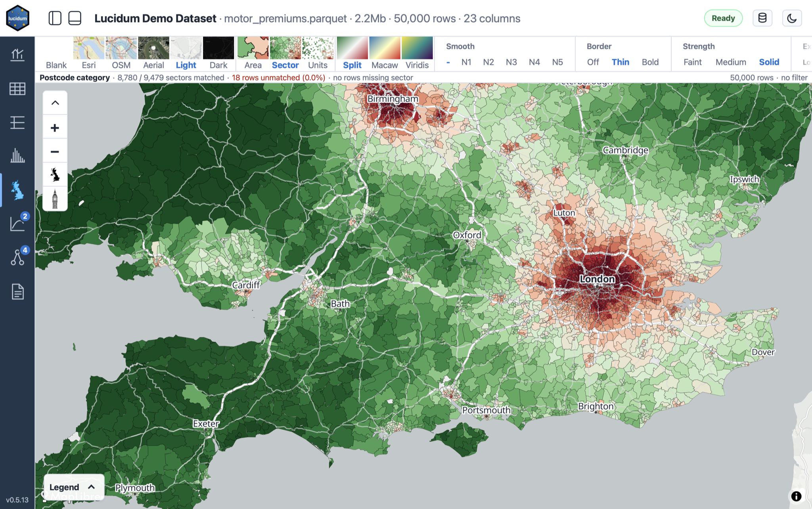Viewport: 812px width, 509px height.
Task: Zoom in on the map with plus
Action: (55, 128)
